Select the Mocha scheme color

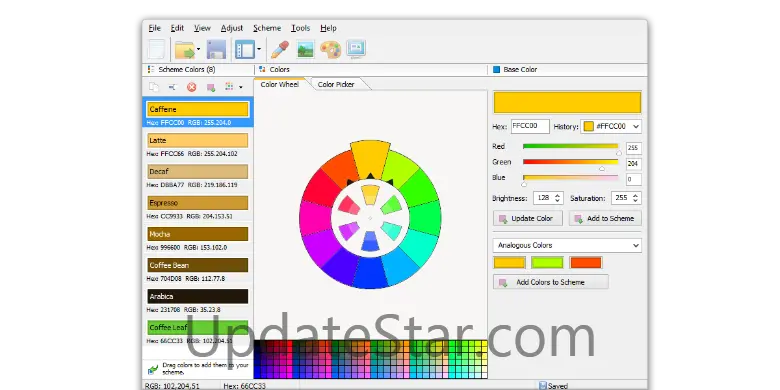point(197,239)
